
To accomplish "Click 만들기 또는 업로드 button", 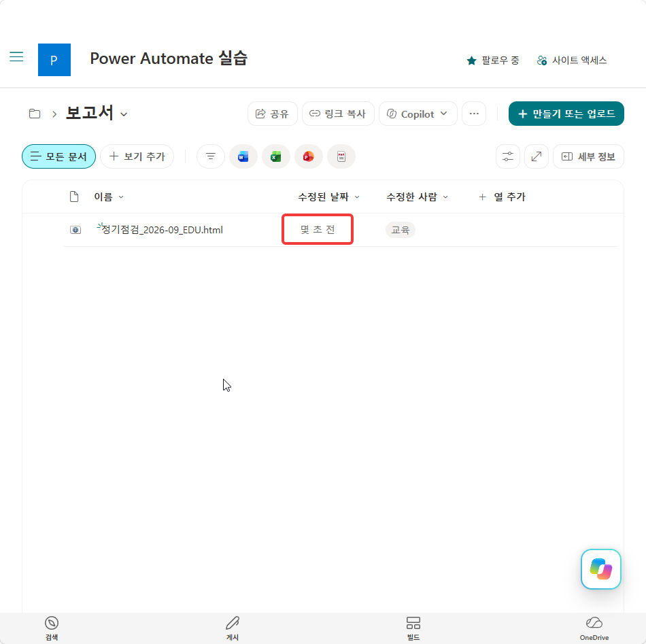I will (x=566, y=114).
